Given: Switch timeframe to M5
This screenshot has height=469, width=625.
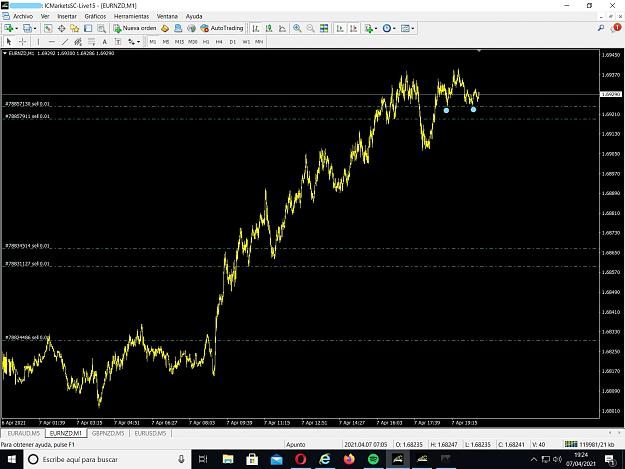Looking at the screenshot, I should pos(166,41).
